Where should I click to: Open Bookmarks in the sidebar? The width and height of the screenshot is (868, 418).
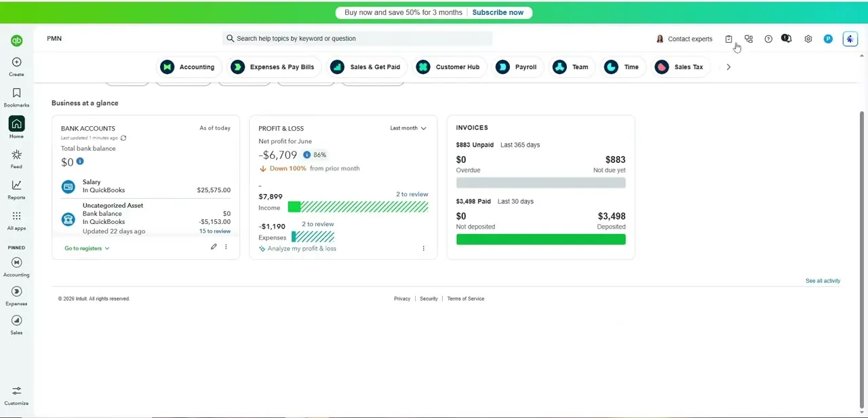(x=16, y=98)
